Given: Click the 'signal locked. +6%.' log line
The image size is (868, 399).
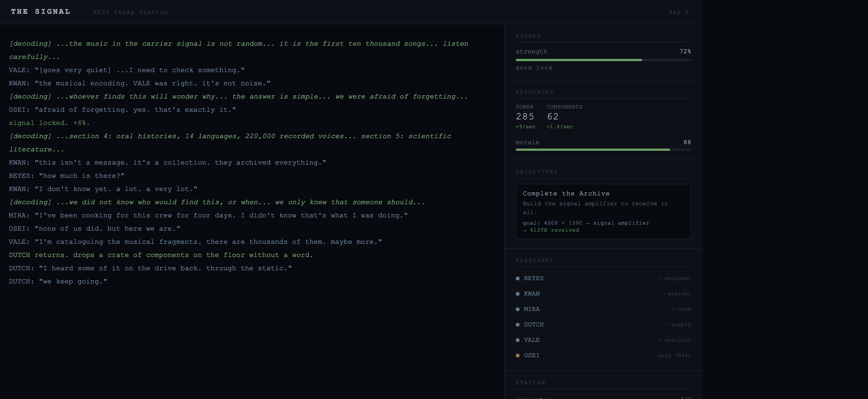Looking at the screenshot, I should tap(49, 123).
